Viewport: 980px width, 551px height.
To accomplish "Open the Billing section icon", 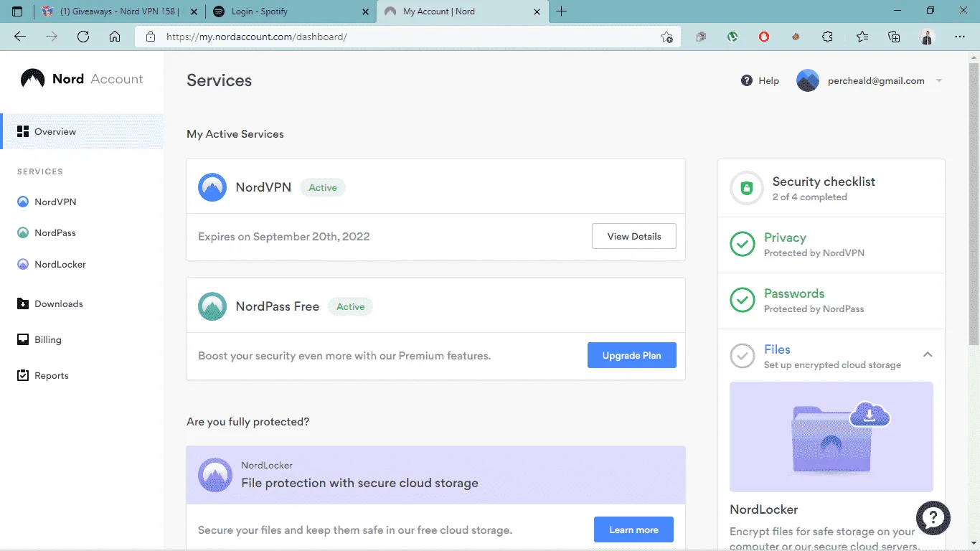I will [x=23, y=340].
